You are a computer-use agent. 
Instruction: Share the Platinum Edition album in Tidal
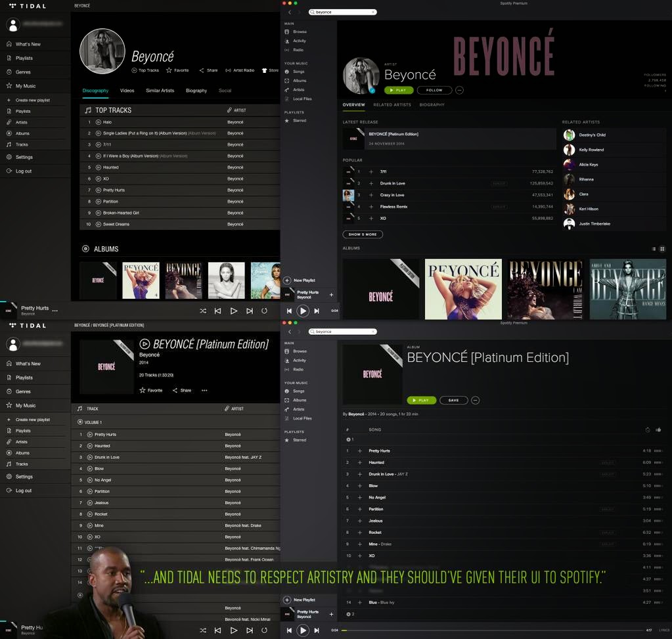coord(182,391)
